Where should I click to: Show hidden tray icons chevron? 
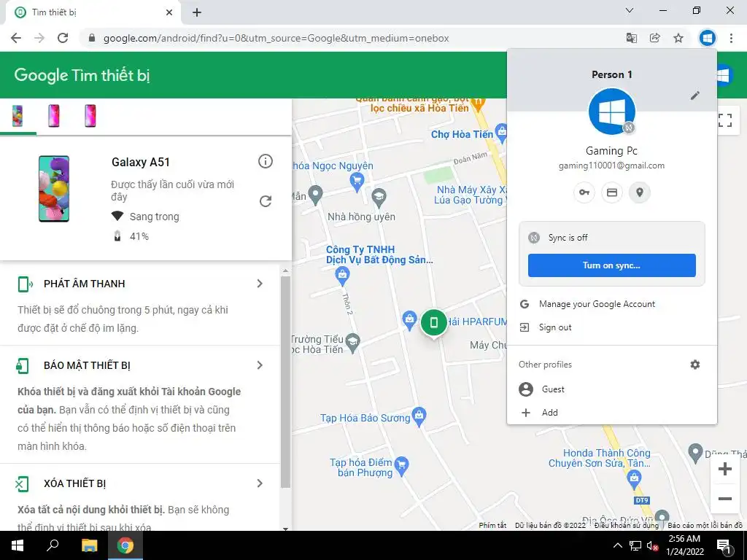click(x=617, y=545)
